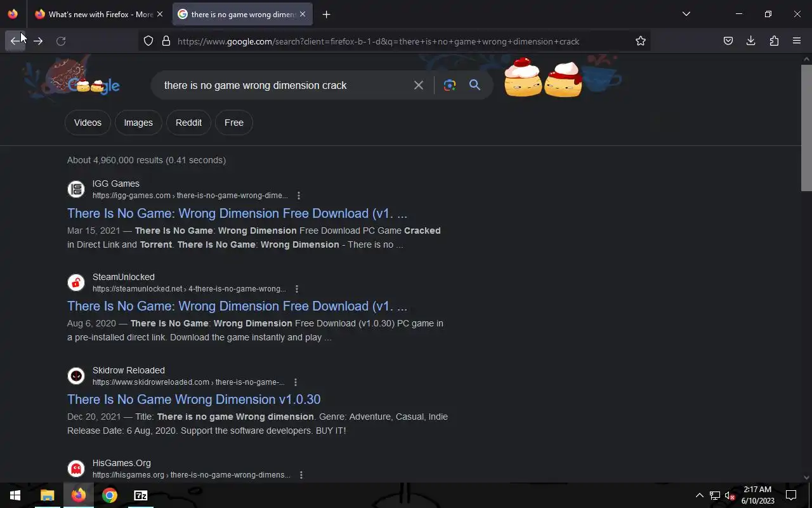
Task: Click the skidrowreloaded.com URL breadcrumb
Action: coord(188,382)
